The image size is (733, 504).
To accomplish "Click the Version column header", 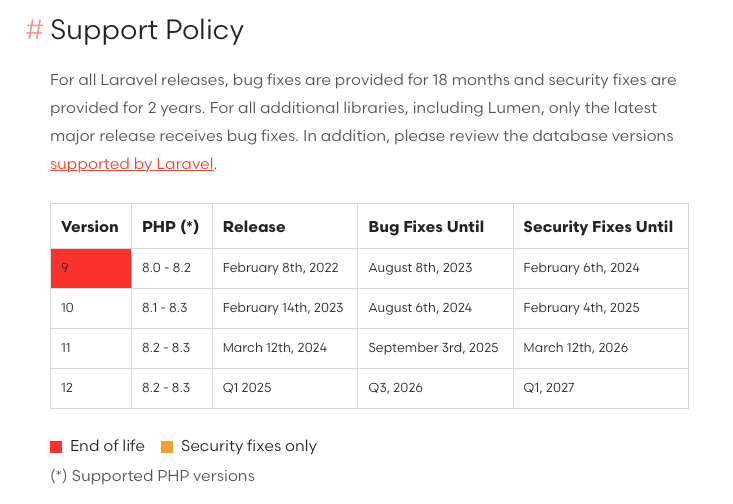I will (90, 227).
